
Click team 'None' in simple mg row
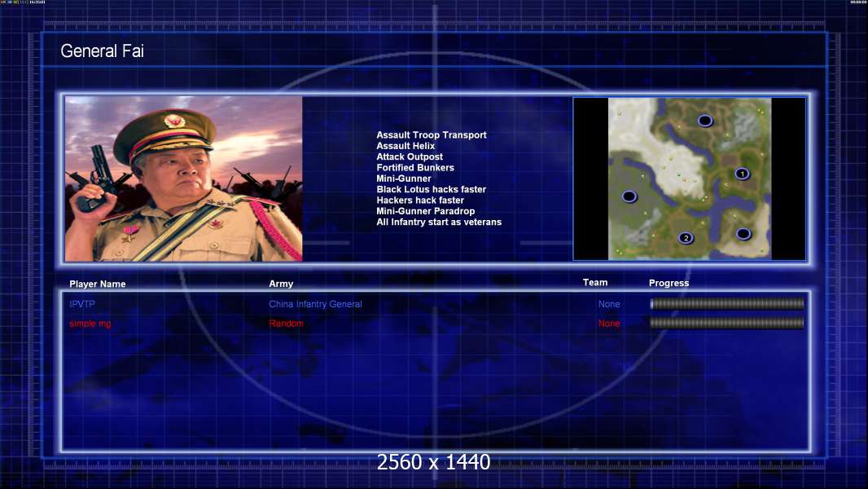tap(609, 324)
